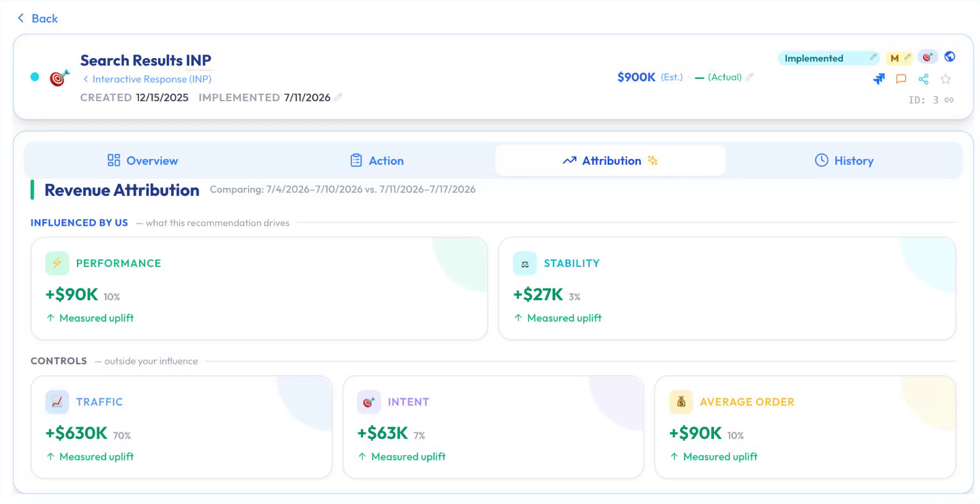Image resolution: width=980 pixels, height=504 pixels.
Task: Switch to the Action tab
Action: coord(377,161)
